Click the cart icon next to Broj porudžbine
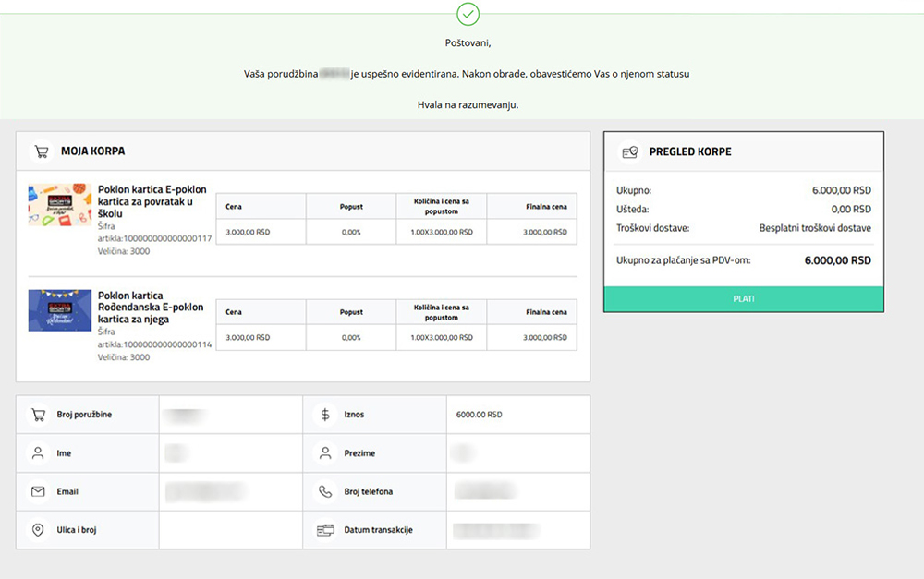The width and height of the screenshot is (924, 579). pyautogui.click(x=38, y=415)
